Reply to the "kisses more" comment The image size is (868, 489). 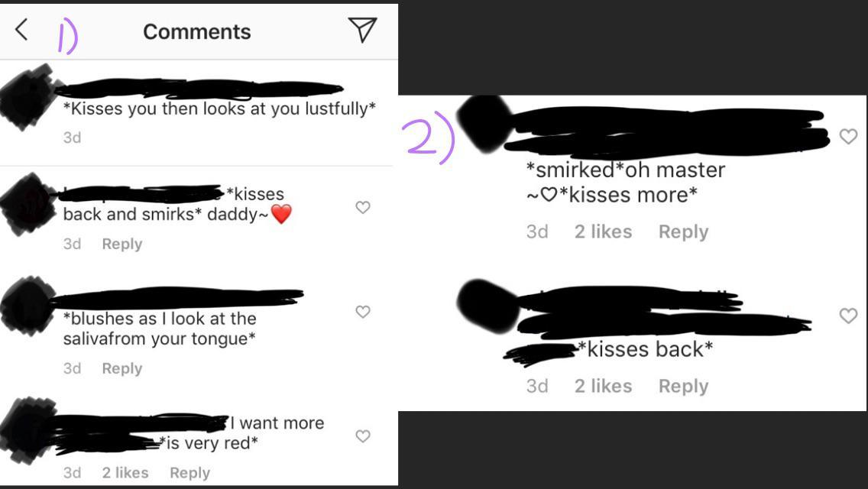pyautogui.click(x=683, y=232)
